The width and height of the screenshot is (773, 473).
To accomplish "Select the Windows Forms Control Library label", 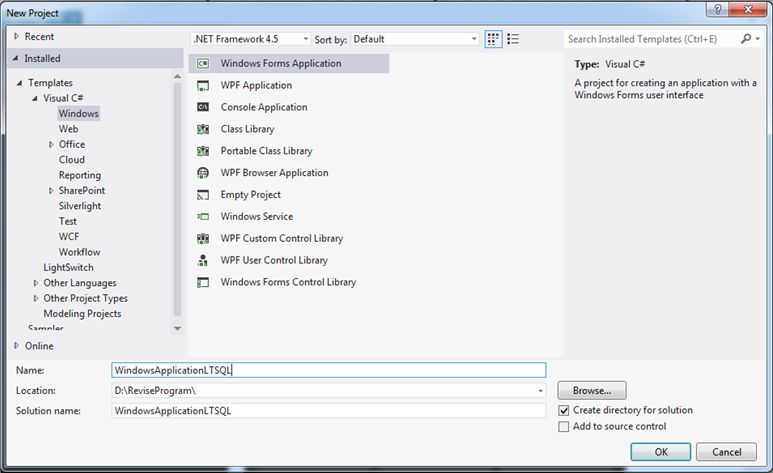I will pyautogui.click(x=288, y=282).
